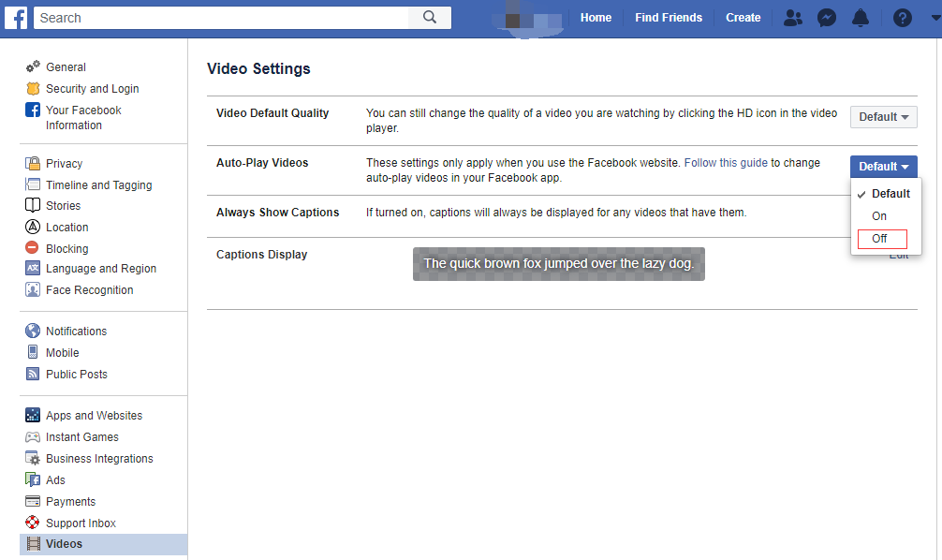Open Video Default Quality dropdown
Screen dimensions: 942x560
(883, 116)
